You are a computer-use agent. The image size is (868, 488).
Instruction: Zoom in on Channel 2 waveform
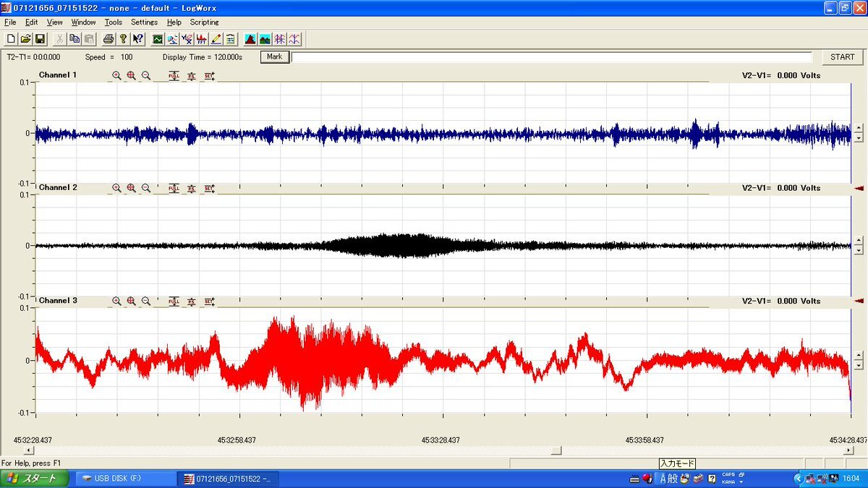pos(116,188)
